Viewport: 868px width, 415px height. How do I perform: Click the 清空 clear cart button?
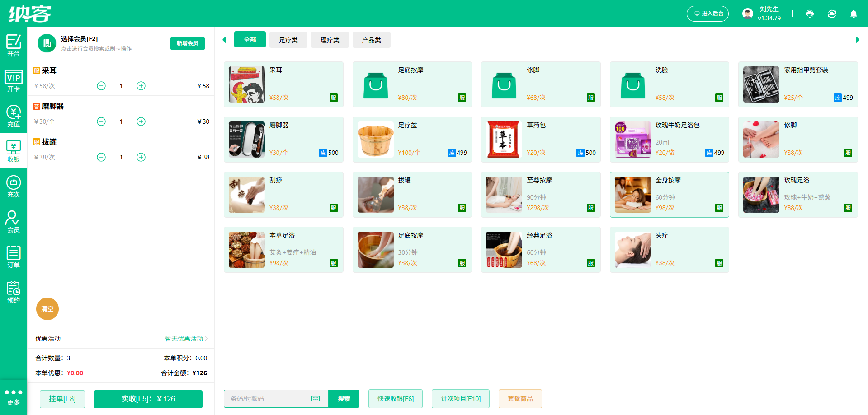click(47, 309)
